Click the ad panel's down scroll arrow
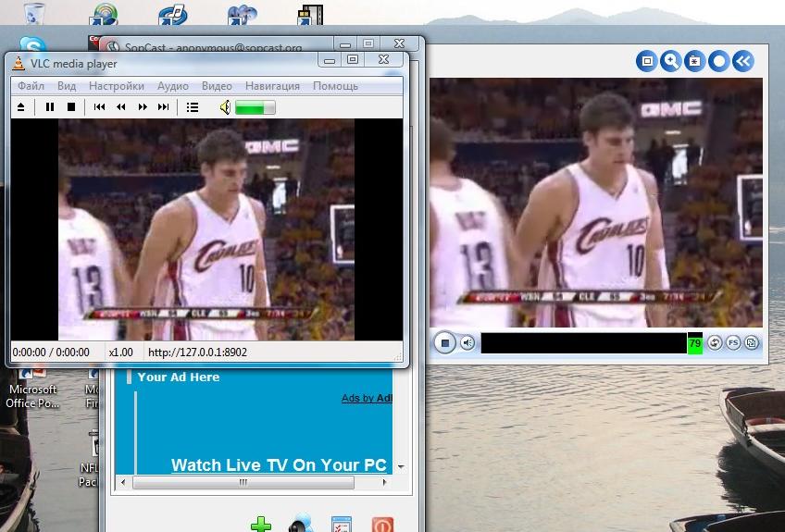 click(x=401, y=466)
